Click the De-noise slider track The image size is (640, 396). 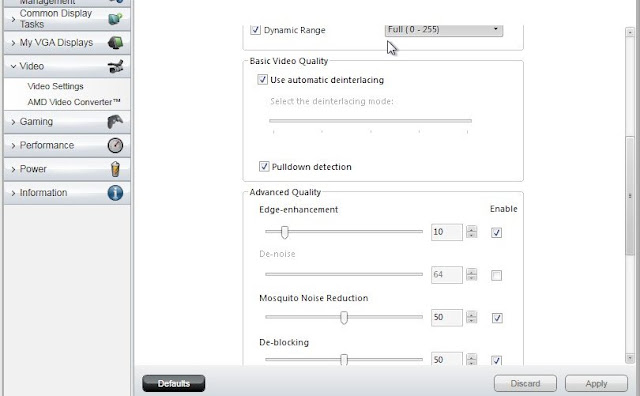(x=344, y=274)
